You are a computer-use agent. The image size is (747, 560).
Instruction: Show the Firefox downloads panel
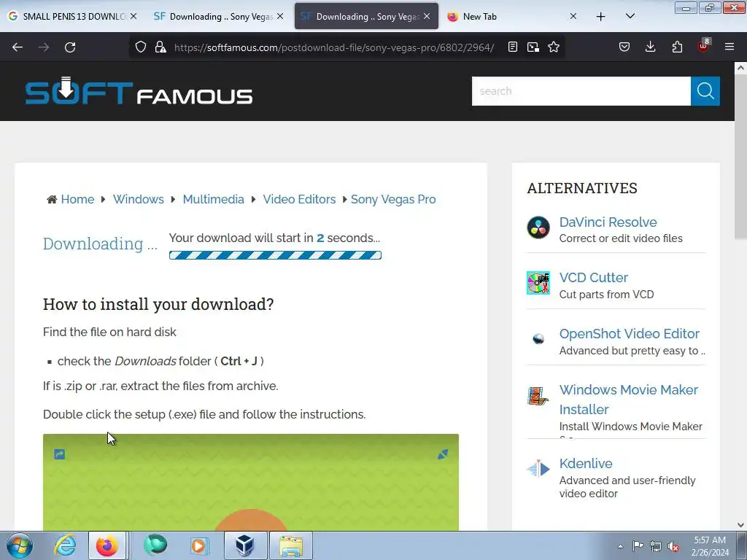pos(650,47)
